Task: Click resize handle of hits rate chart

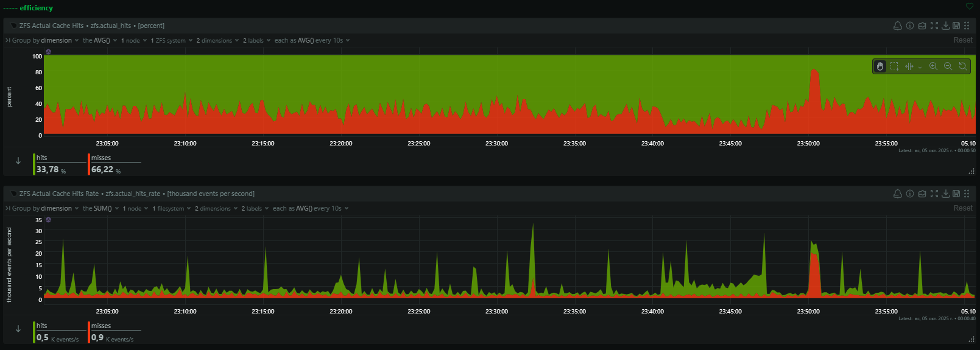Action: coord(971,340)
